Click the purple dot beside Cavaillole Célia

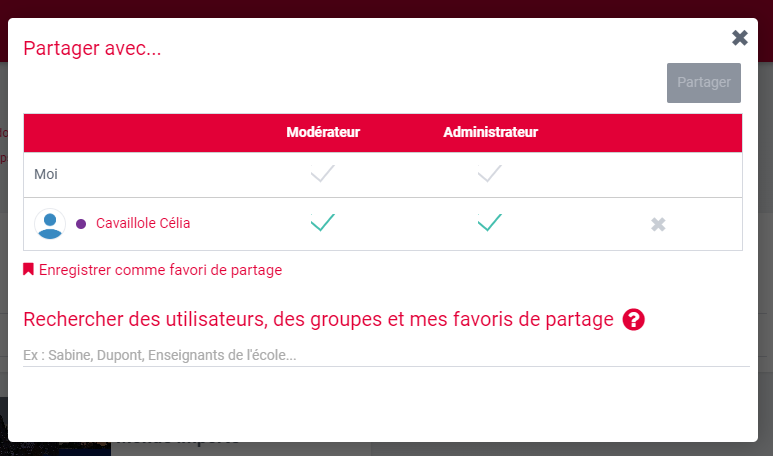click(81, 224)
